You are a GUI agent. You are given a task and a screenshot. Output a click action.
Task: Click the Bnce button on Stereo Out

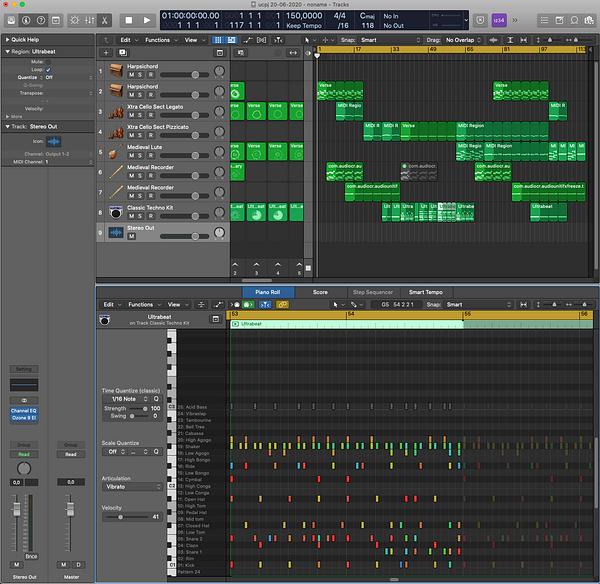point(31,555)
